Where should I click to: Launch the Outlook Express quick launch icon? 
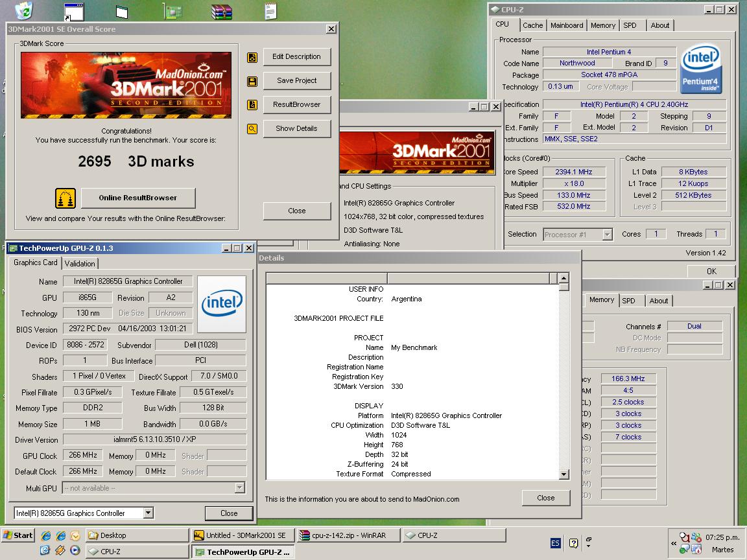click(45, 550)
